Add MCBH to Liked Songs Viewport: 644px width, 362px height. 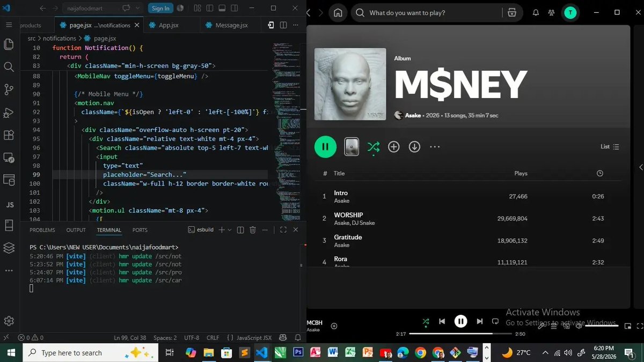[x=334, y=326]
